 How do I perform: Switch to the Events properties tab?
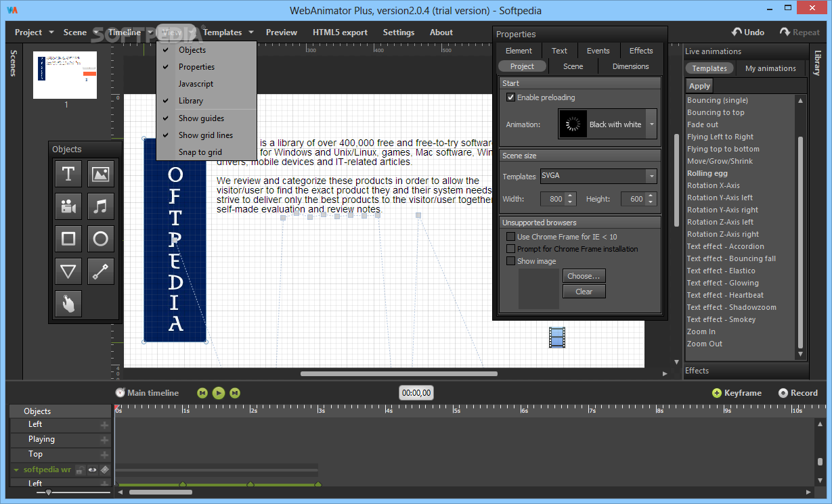[598, 51]
